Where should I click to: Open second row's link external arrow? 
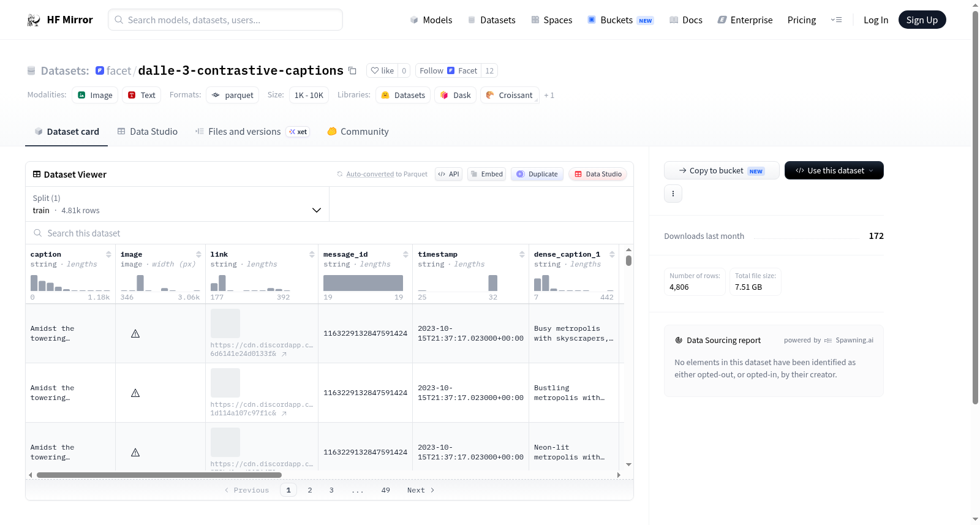pos(284,414)
